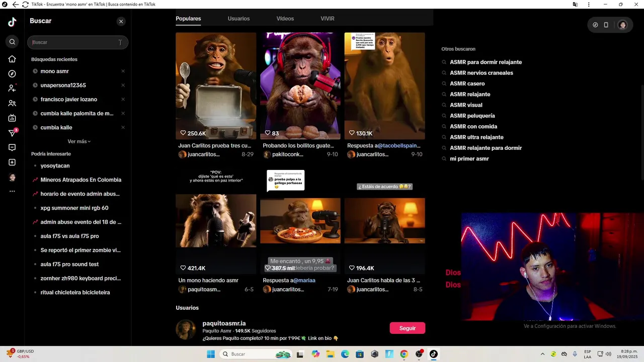This screenshot has width=644, height=362.
Task: Open the TikTok app in the taskbar
Action: tap(433, 354)
